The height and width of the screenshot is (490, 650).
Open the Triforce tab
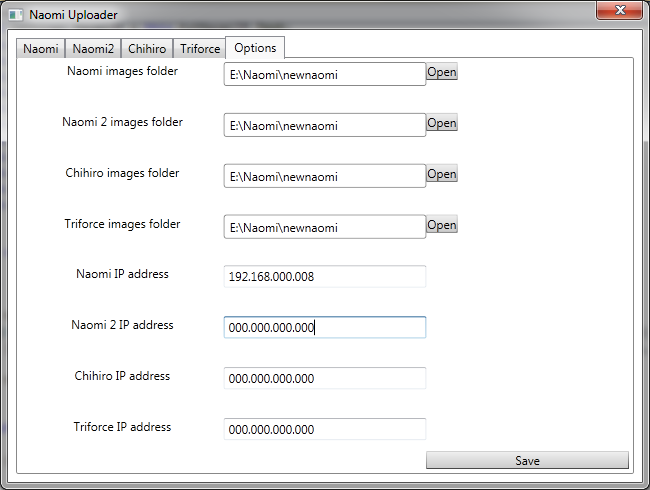click(x=200, y=49)
